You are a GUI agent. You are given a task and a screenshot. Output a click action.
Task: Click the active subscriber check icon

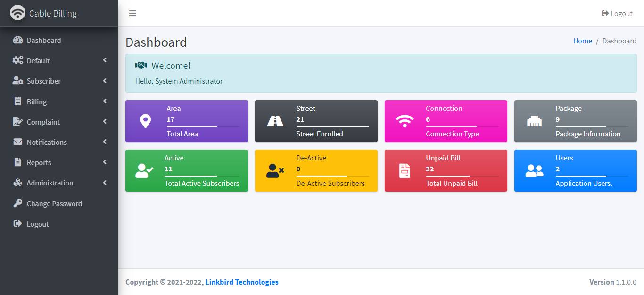(x=145, y=170)
